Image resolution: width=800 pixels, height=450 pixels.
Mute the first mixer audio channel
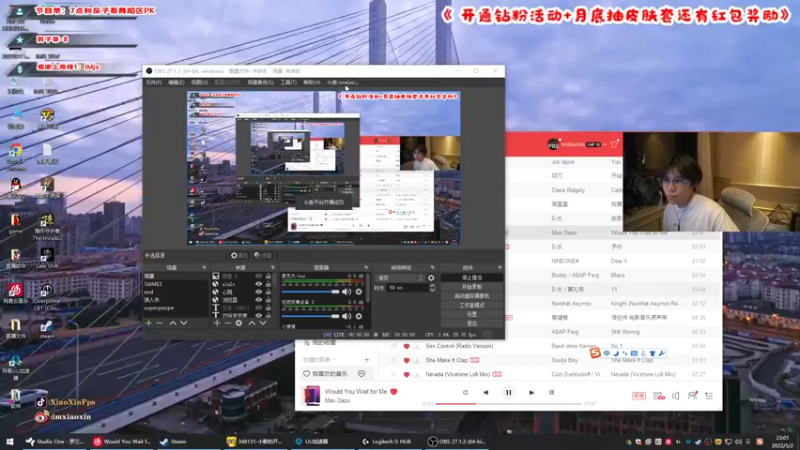[x=346, y=291]
